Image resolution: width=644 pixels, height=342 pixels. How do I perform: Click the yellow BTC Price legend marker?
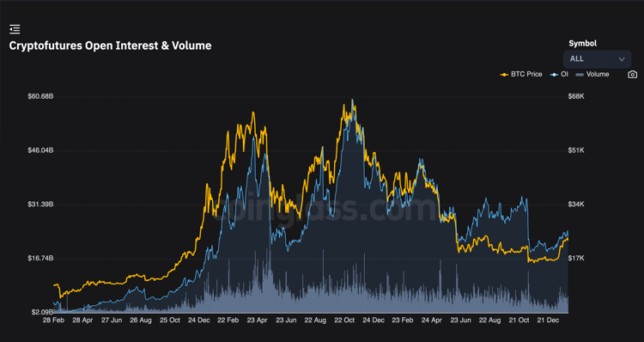pyautogui.click(x=504, y=75)
